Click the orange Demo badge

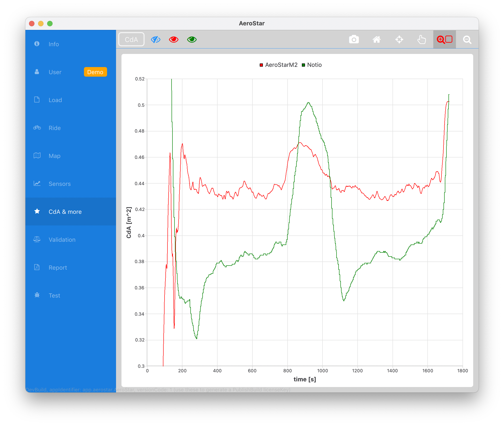coord(95,72)
